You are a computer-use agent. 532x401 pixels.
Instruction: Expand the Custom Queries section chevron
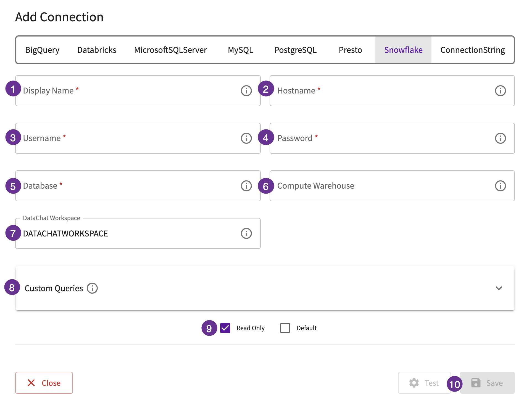(499, 288)
